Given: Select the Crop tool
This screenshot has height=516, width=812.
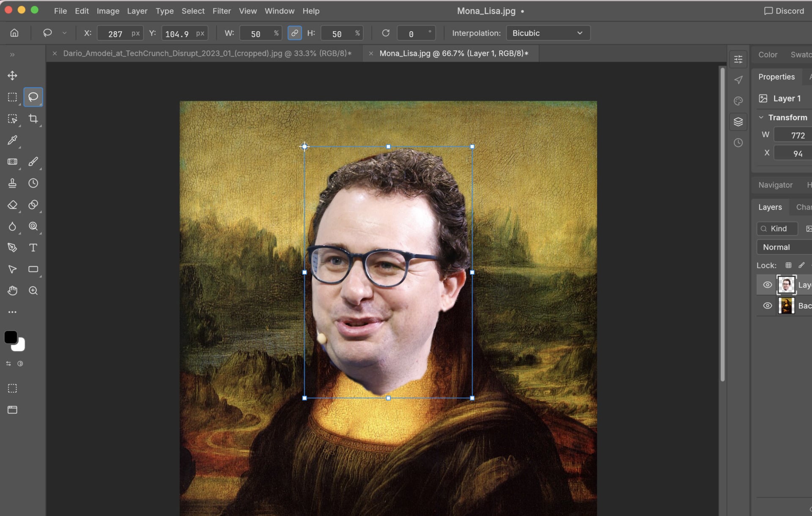Looking at the screenshot, I should pos(33,119).
